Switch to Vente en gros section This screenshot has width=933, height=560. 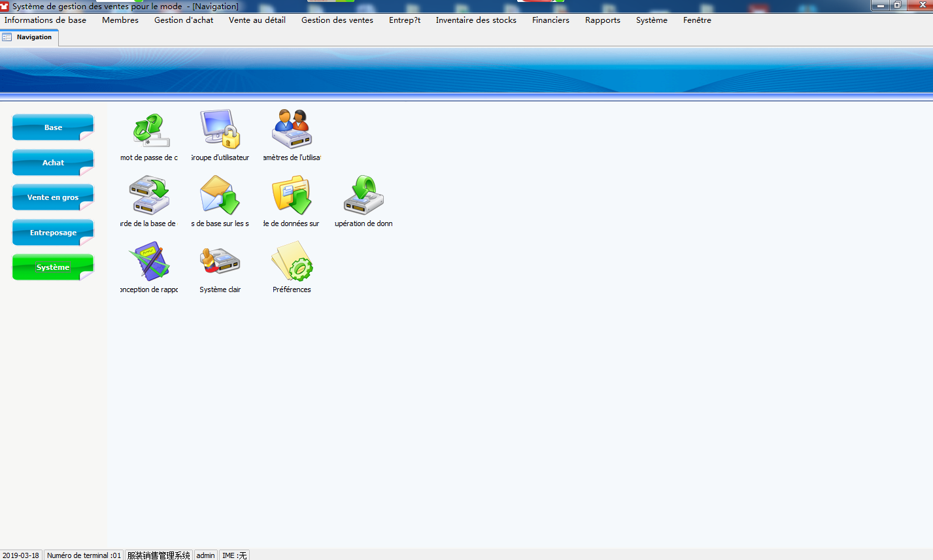(x=53, y=197)
